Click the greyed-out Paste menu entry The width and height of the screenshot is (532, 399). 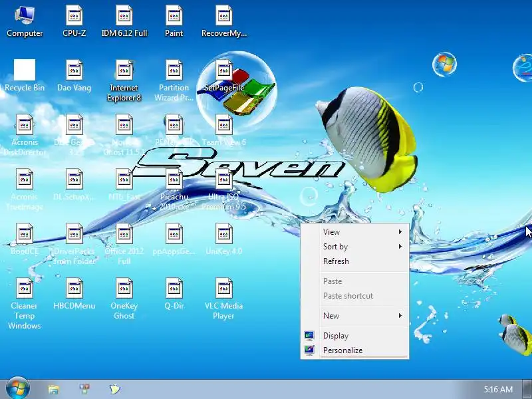click(x=354, y=281)
